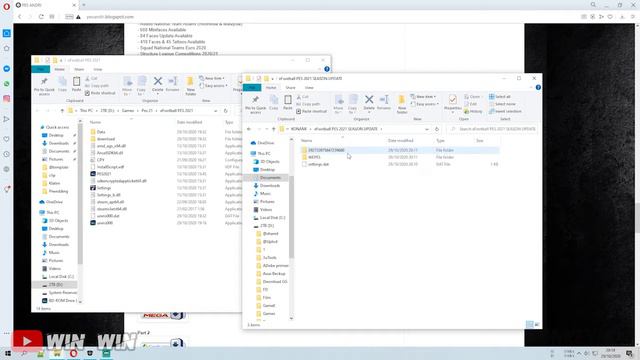Screen dimensions: 640x360
Task: Click Paste in the SEASON UPDATE window ribbon
Action: [288, 103]
